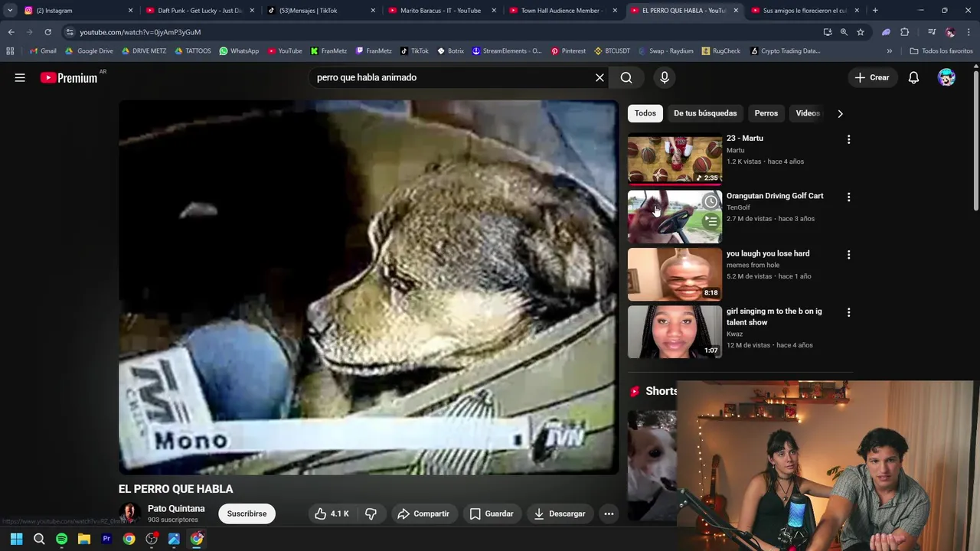
Task: Switch to the TikTok Mensajes tab
Action: click(321, 11)
